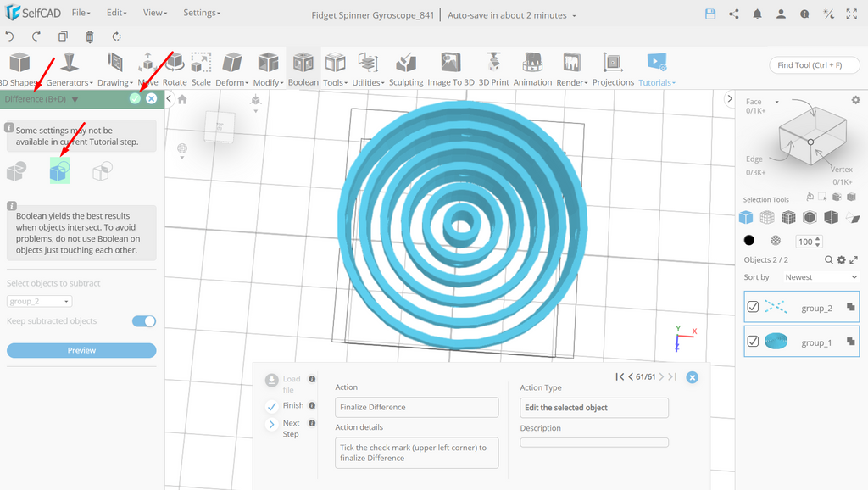
Task: Choose the Difference boolean mode icon
Action: click(60, 170)
